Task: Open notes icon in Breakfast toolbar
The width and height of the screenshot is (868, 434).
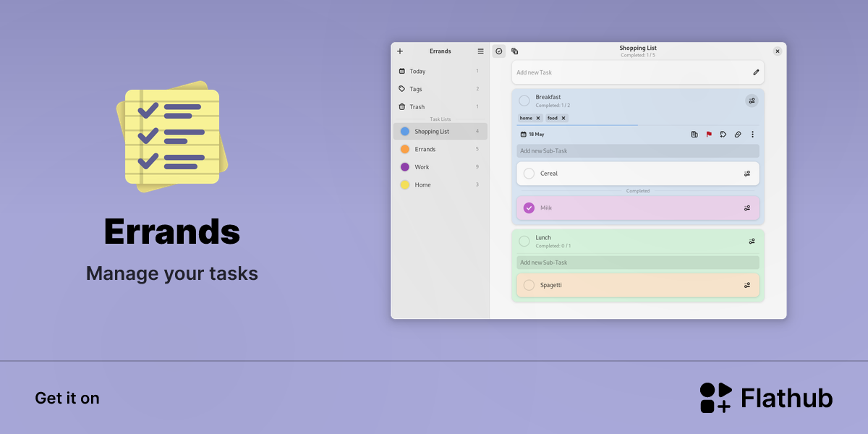Action: pos(694,135)
